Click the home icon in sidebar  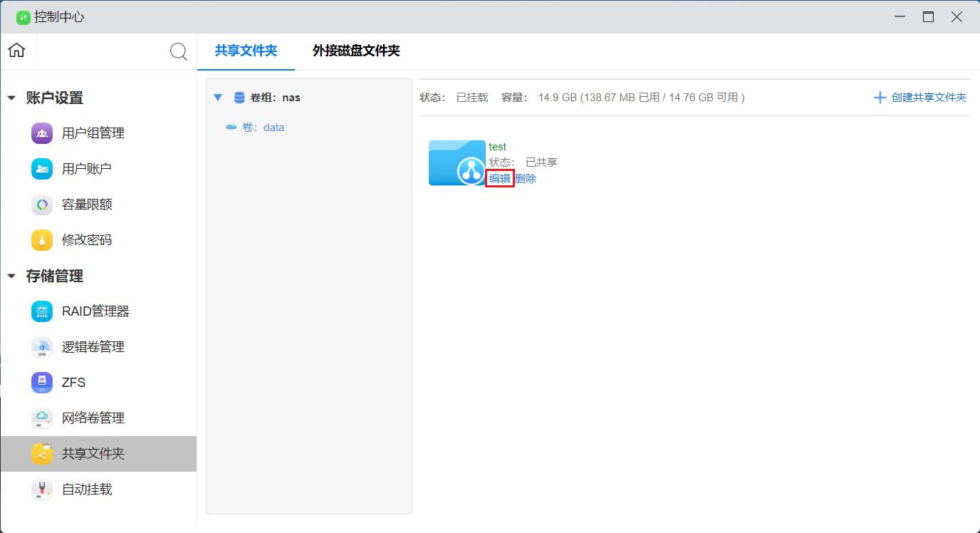tap(16, 51)
